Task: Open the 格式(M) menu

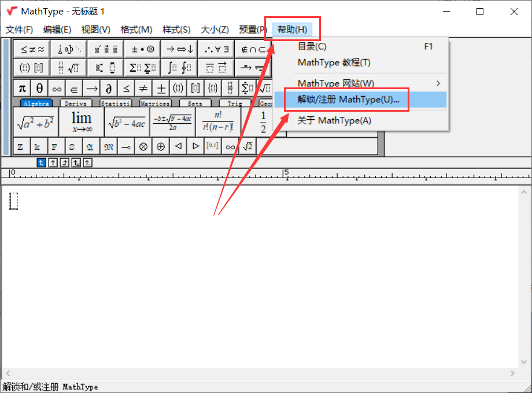Action: (x=136, y=30)
